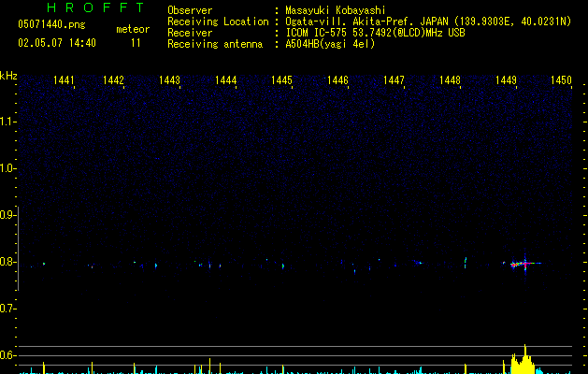Click the antenna A504HB(yagi 4el) text
Viewport: 588px width, 374px height.
(330, 44)
